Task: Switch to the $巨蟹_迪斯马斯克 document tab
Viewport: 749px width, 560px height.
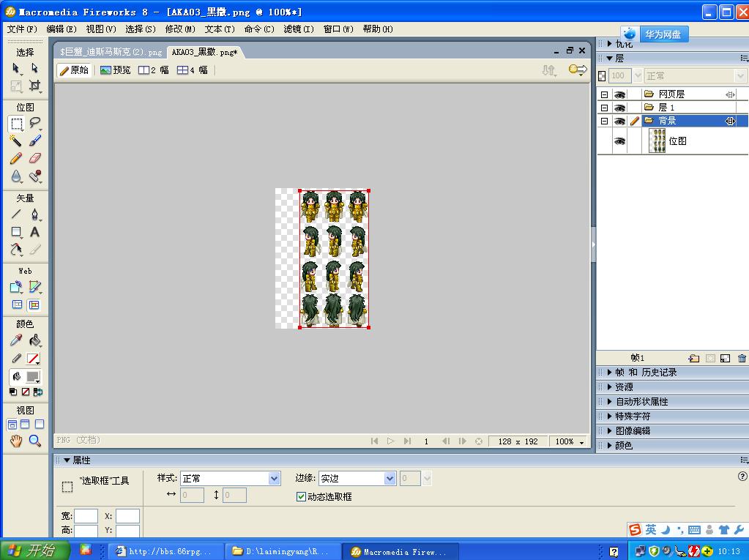Action: pos(111,51)
